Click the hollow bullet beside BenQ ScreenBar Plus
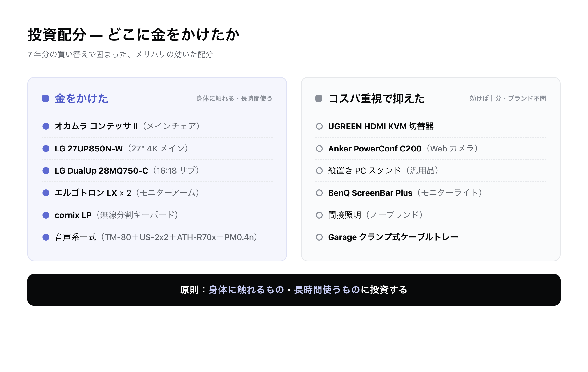Image resolution: width=588 pixels, height=372 pixels. (x=319, y=193)
